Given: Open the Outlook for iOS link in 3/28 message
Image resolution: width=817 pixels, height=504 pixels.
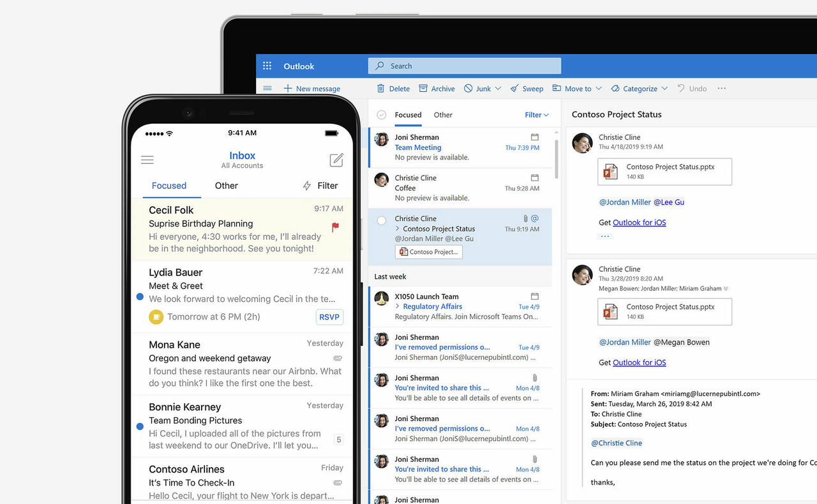Looking at the screenshot, I should (x=639, y=362).
